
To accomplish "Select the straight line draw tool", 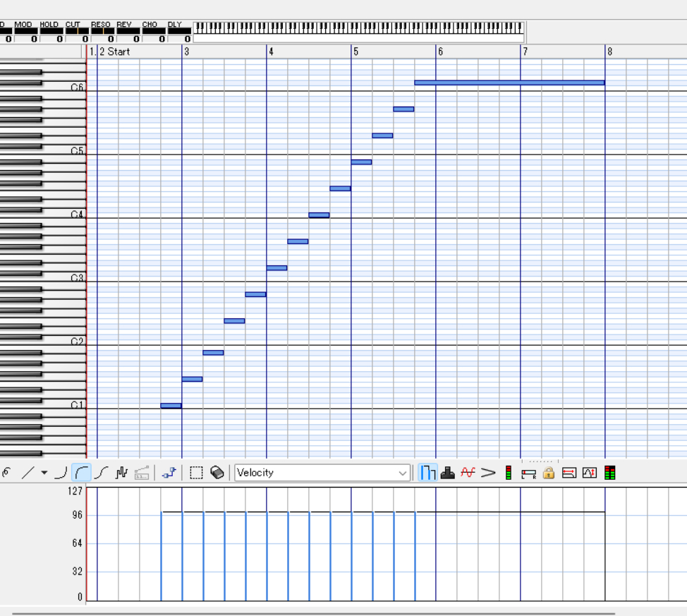I will (x=28, y=473).
